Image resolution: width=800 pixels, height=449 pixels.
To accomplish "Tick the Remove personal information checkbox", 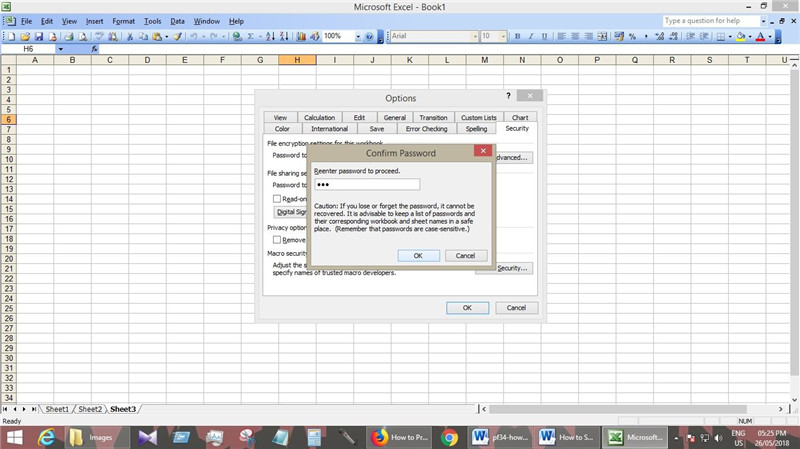I will (277, 239).
